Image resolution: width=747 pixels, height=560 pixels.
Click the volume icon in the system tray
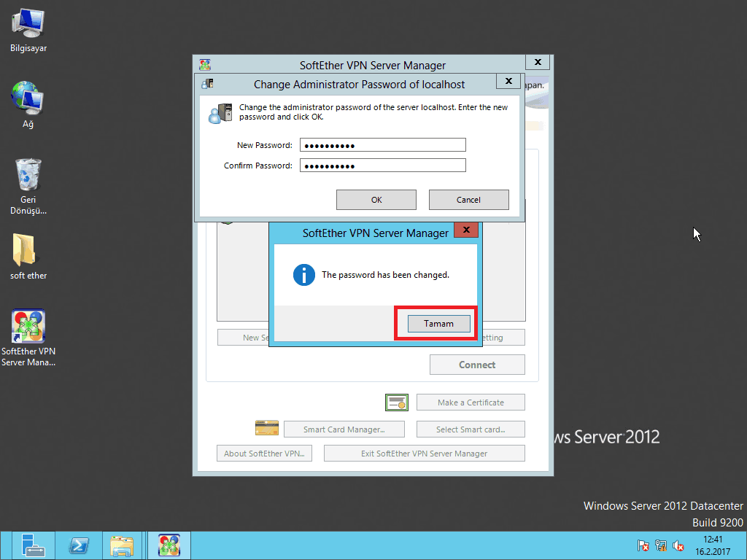(x=678, y=545)
